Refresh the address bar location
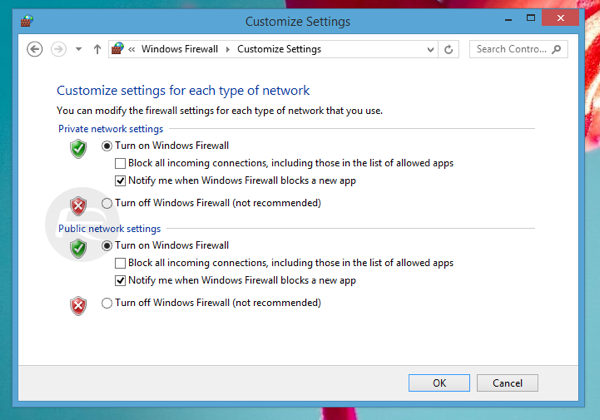This screenshot has width=600, height=420. [449, 49]
